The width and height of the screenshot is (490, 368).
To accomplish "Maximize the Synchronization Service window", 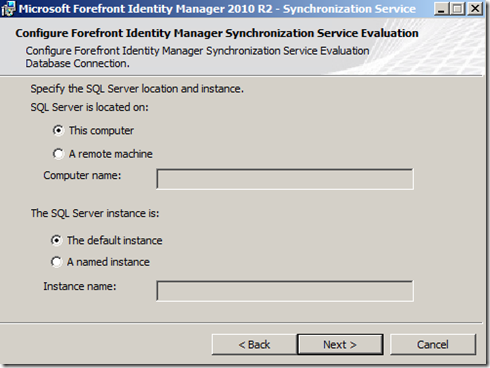I will (x=457, y=9).
